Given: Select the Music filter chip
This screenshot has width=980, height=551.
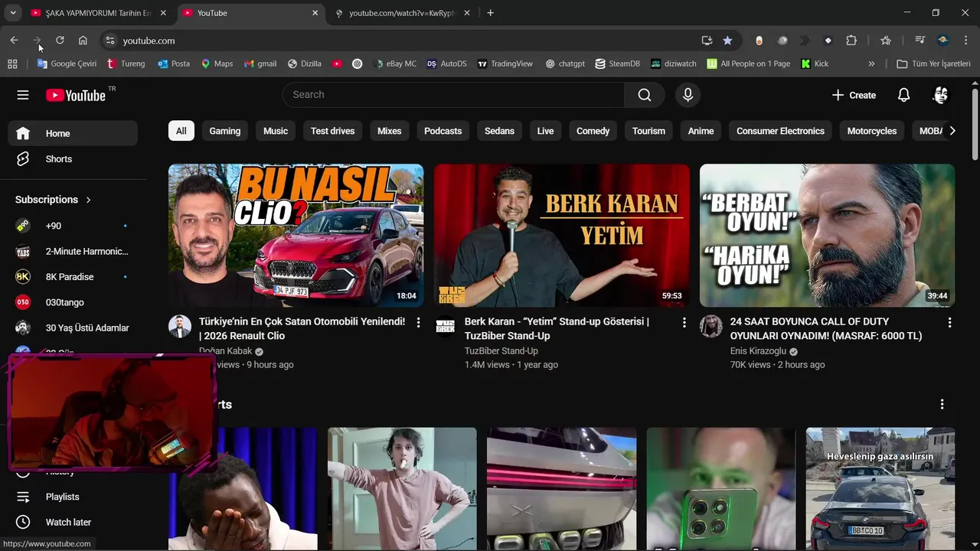Looking at the screenshot, I should (x=276, y=131).
